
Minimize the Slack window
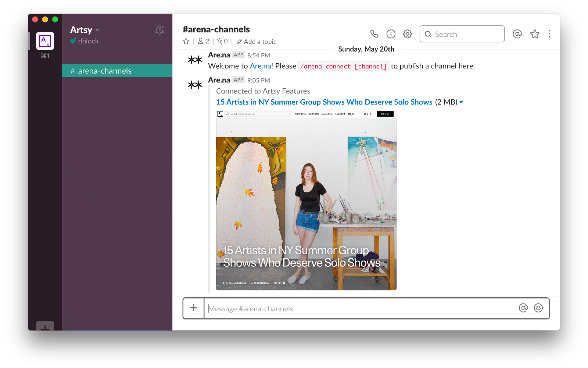coord(45,20)
